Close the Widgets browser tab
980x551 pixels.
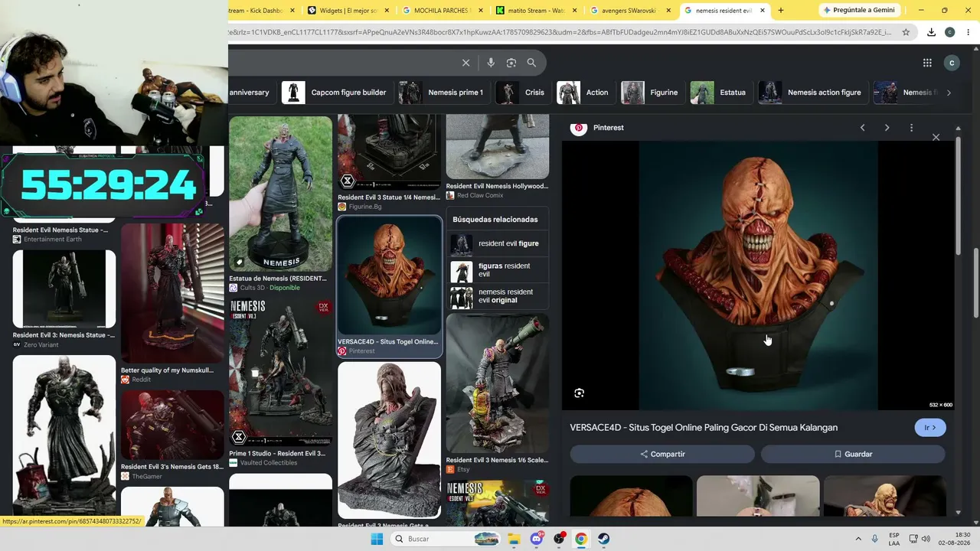tap(387, 11)
